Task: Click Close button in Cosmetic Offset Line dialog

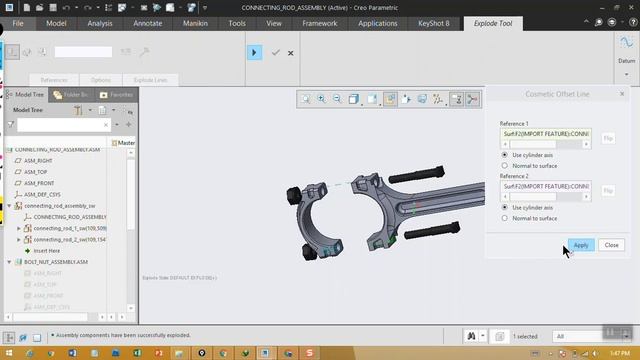Action: [611, 245]
